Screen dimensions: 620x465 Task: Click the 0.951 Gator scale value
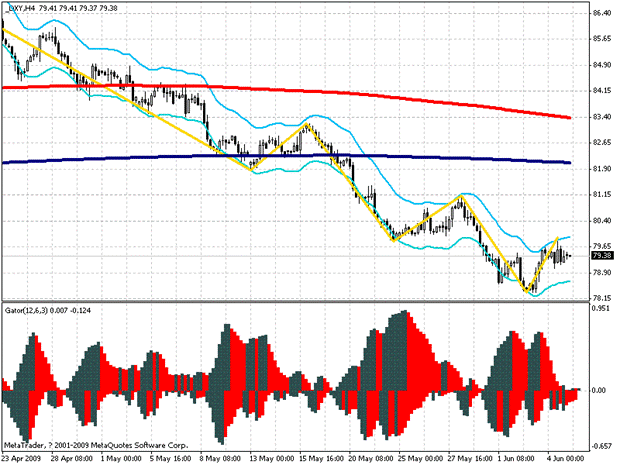tap(600, 308)
